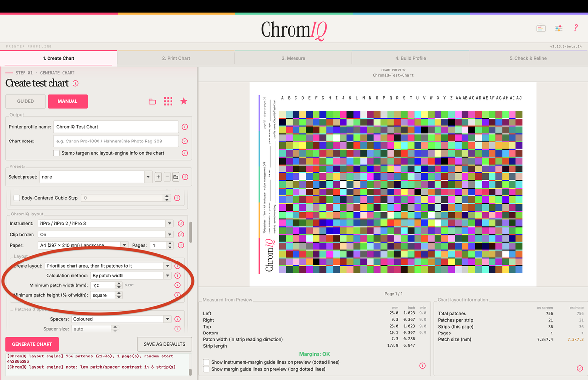Tick the Body-Centered Cubic Step checkbox
The image size is (588, 380).
[17, 198]
